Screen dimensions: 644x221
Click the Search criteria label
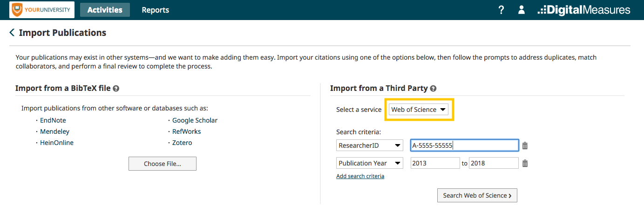[359, 132]
